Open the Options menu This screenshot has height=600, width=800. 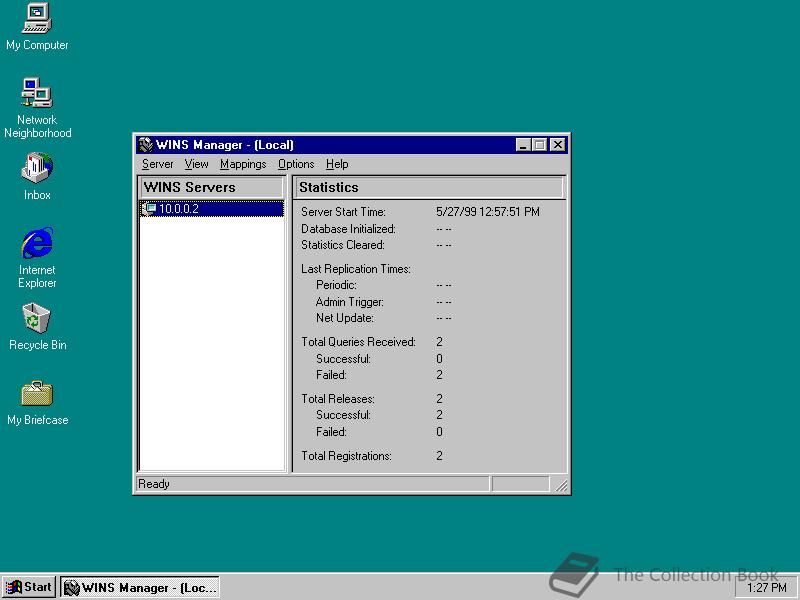point(296,164)
